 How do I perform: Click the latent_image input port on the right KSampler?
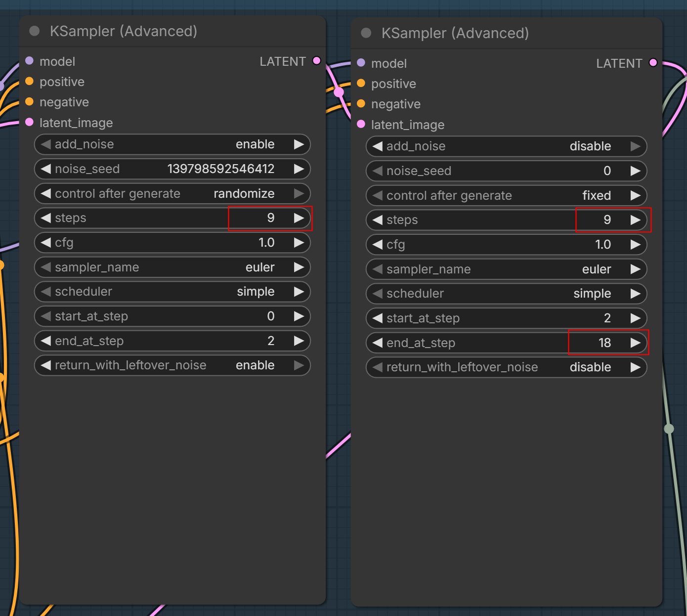click(361, 124)
